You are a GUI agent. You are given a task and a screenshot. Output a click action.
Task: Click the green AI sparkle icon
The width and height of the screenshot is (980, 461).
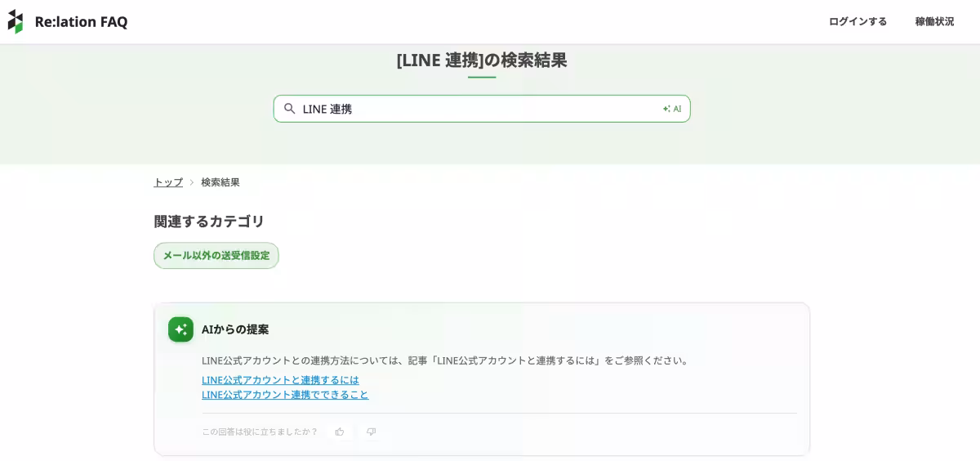(x=181, y=329)
